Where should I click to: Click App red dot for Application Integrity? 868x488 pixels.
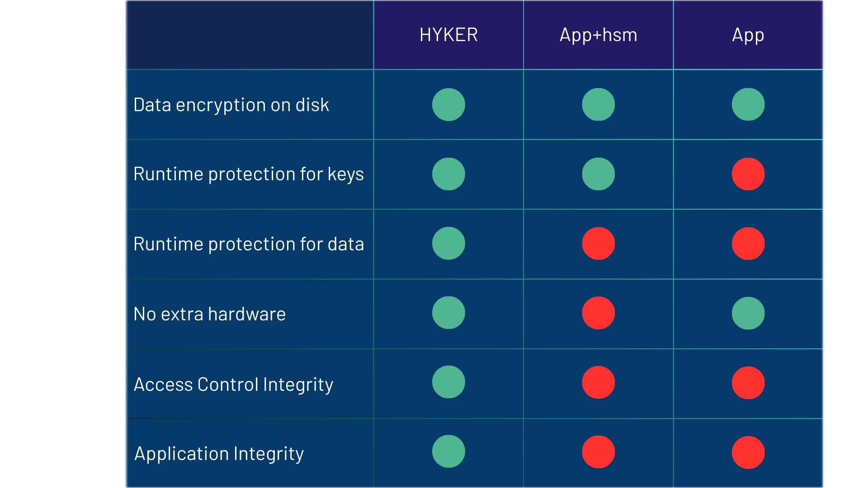[x=748, y=452]
